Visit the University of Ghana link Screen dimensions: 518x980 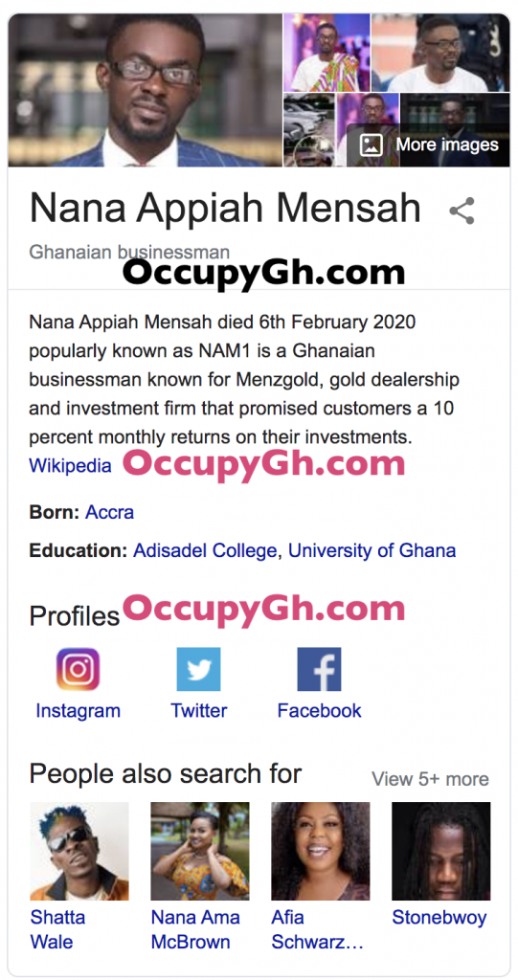click(372, 550)
